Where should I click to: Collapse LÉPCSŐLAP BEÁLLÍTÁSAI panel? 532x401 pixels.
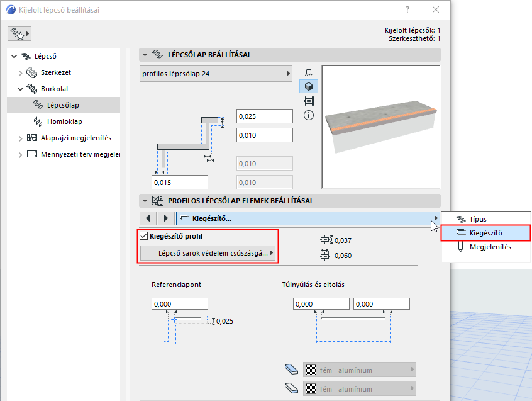(x=145, y=55)
